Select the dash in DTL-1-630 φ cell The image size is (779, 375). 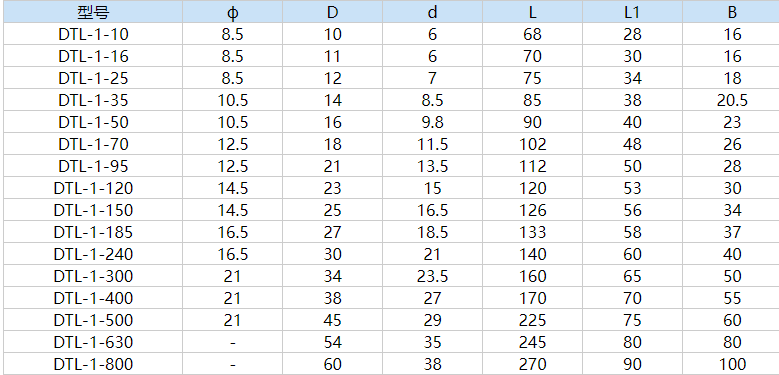point(233,343)
